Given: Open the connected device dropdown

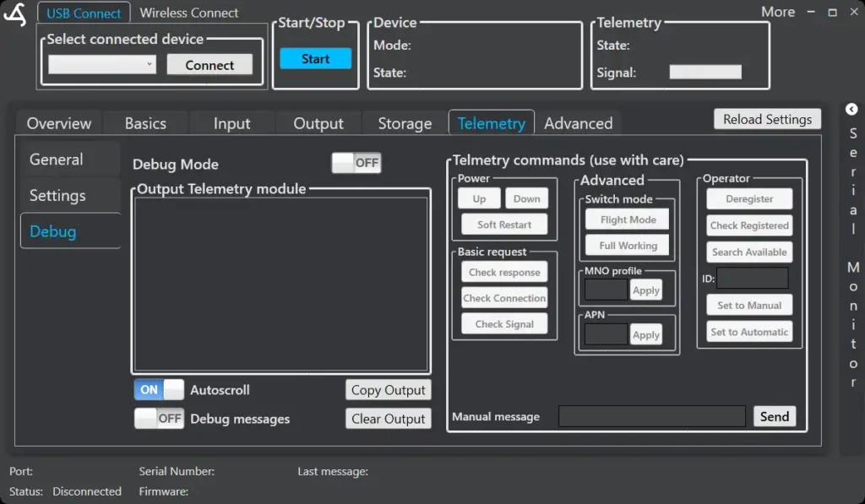Looking at the screenshot, I should pos(102,64).
